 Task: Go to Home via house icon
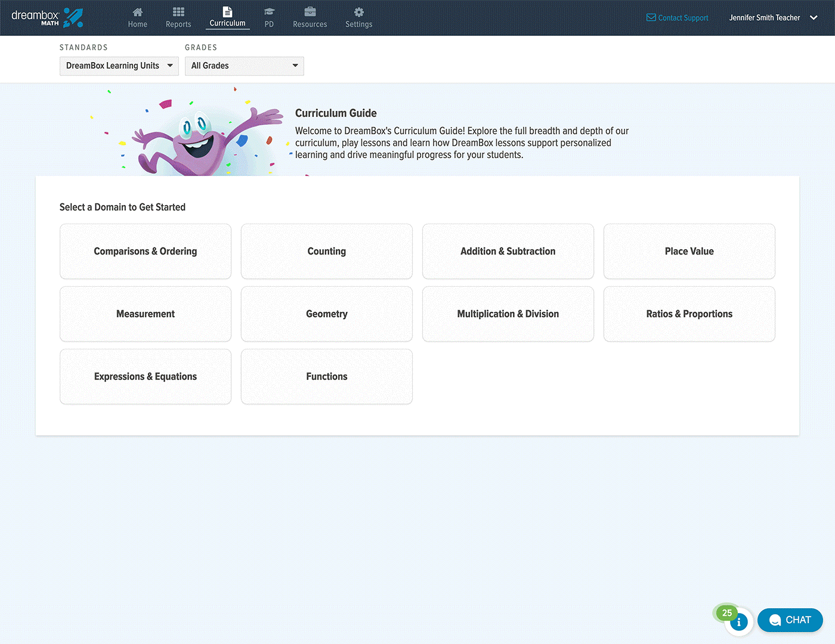click(x=137, y=13)
